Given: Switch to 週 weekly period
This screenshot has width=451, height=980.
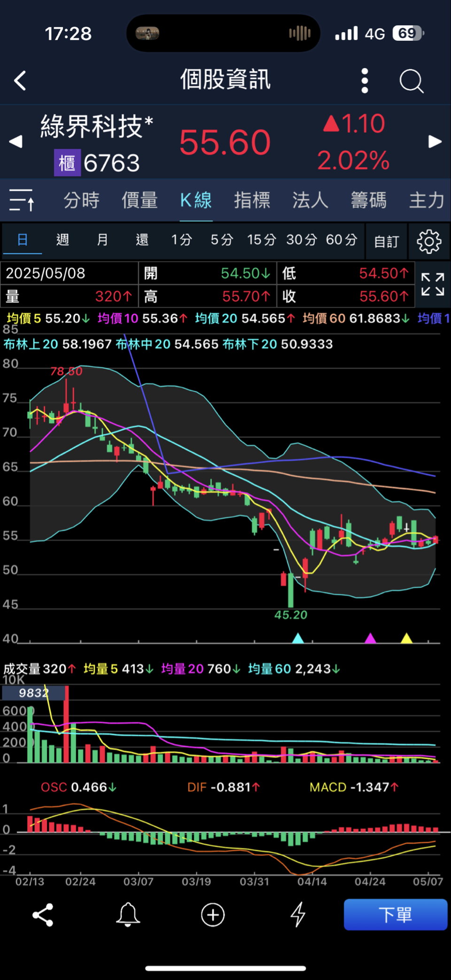Looking at the screenshot, I should click(62, 240).
